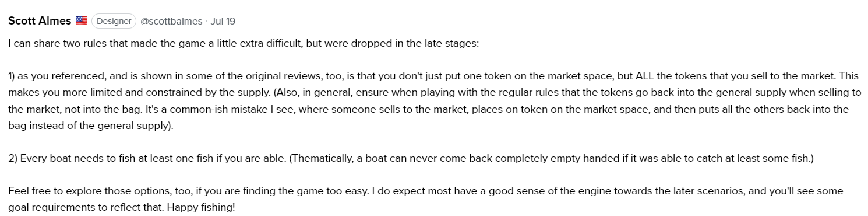Click the sentence starting 'I can share two rules'

(x=244, y=44)
